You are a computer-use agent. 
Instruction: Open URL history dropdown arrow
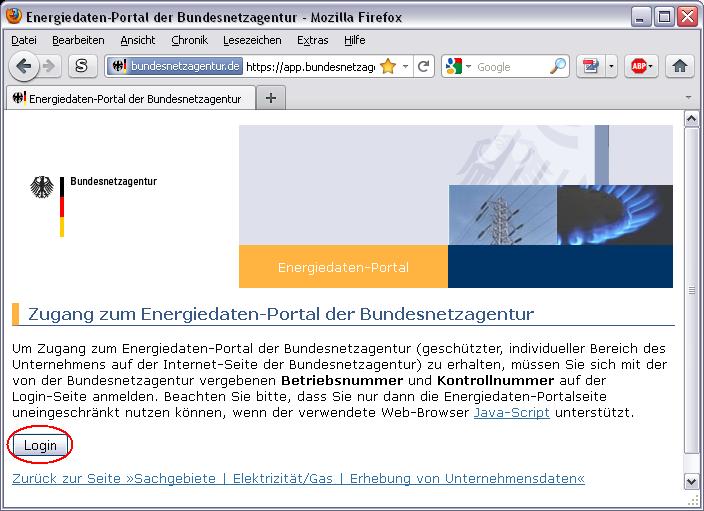click(x=405, y=66)
